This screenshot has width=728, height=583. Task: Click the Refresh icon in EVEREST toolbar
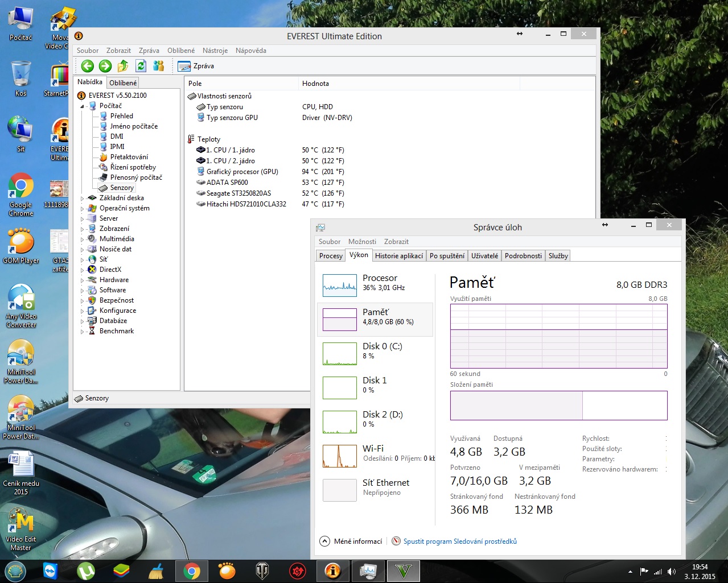pyautogui.click(x=141, y=66)
